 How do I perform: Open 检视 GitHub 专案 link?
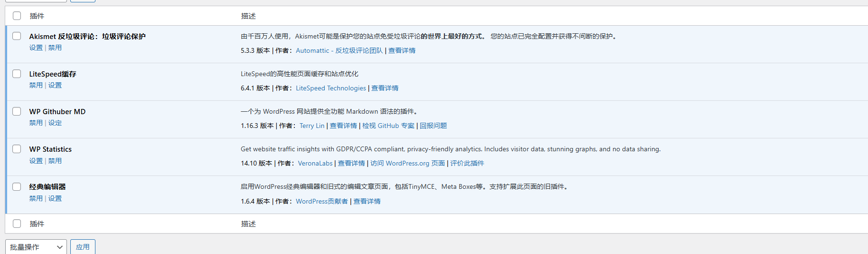coord(388,126)
